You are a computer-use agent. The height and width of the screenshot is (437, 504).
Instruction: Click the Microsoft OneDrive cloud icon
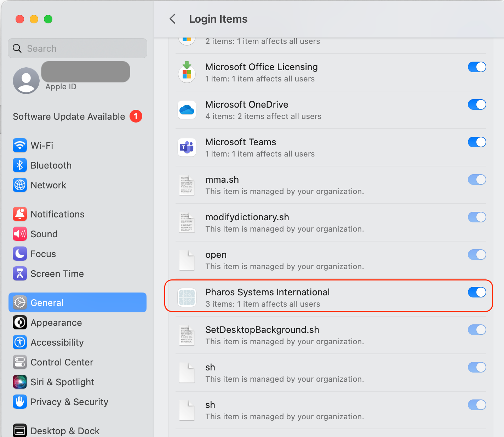tap(187, 110)
